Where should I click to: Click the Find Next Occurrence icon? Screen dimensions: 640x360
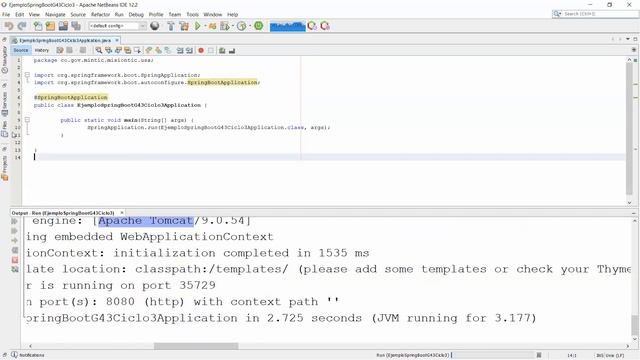(118, 50)
